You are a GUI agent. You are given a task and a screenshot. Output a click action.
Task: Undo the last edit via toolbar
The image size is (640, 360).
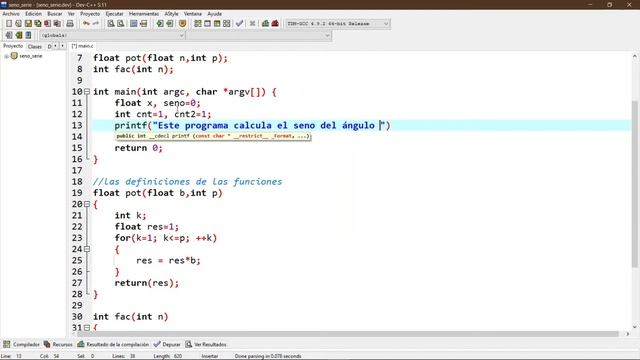coord(86,24)
